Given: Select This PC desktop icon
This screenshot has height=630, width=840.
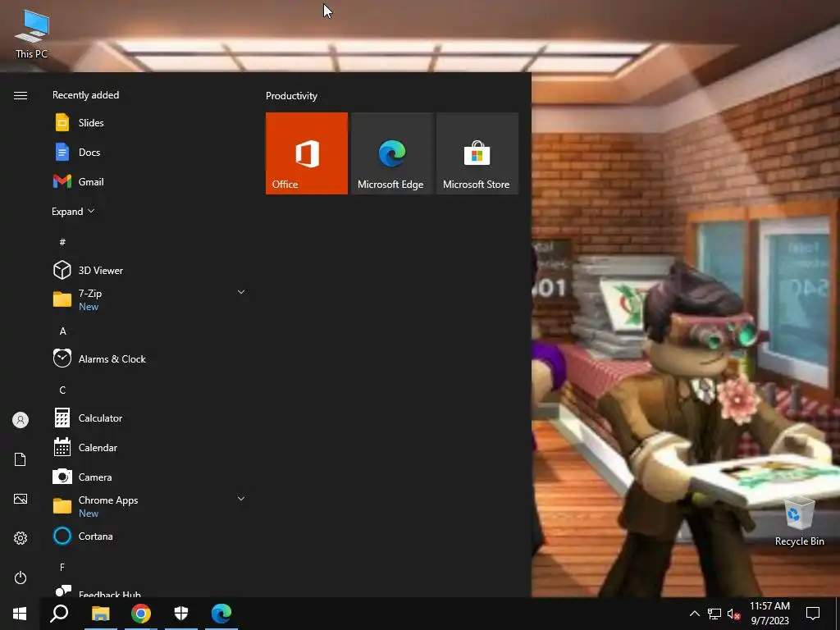Looking at the screenshot, I should coord(32,34).
